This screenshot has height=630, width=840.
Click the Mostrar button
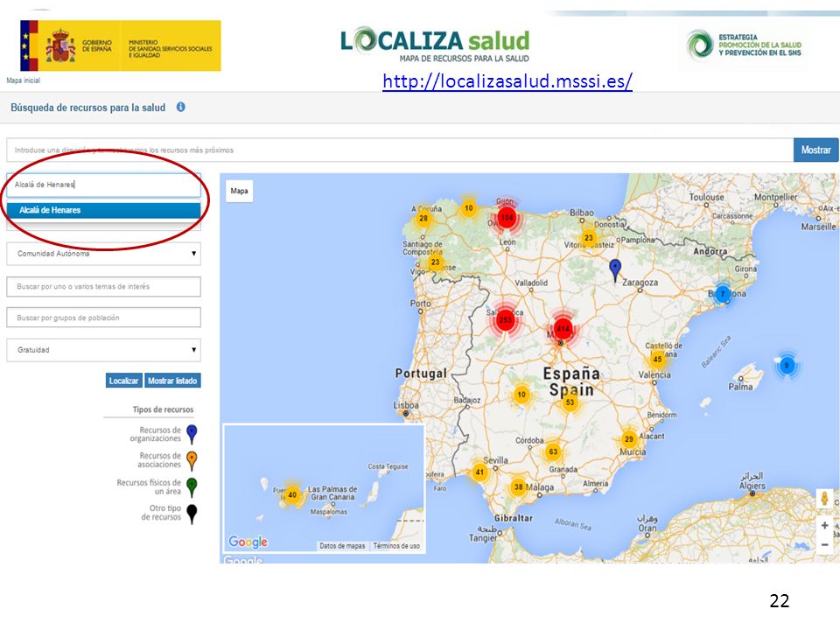815,150
